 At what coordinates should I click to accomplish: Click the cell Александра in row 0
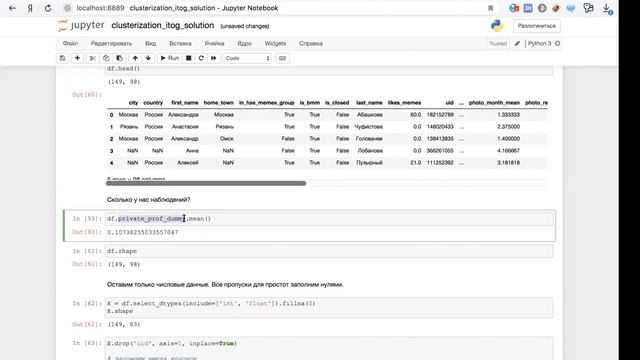click(183, 115)
